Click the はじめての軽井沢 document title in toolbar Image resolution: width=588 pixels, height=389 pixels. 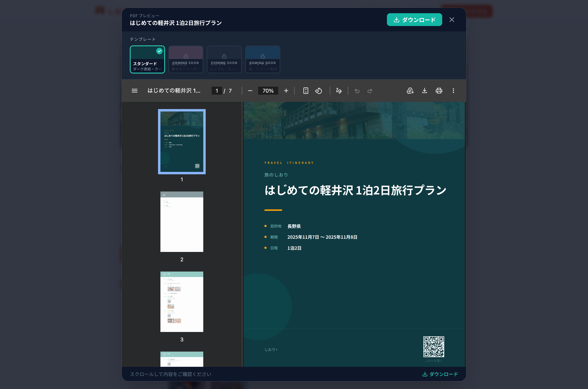point(174,91)
